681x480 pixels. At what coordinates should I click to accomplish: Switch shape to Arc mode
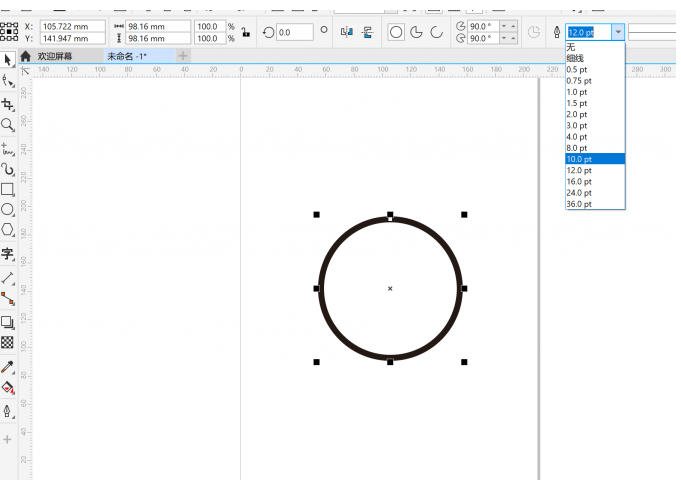click(x=436, y=32)
